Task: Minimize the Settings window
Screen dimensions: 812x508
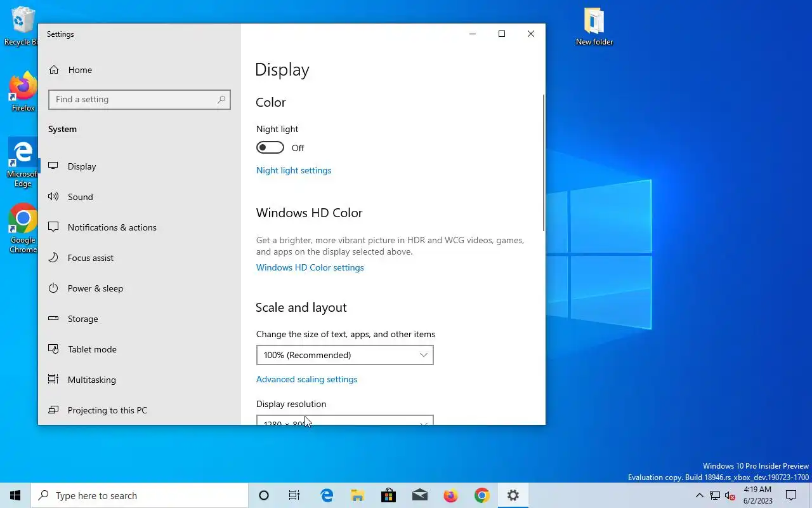Action: [473, 34]
